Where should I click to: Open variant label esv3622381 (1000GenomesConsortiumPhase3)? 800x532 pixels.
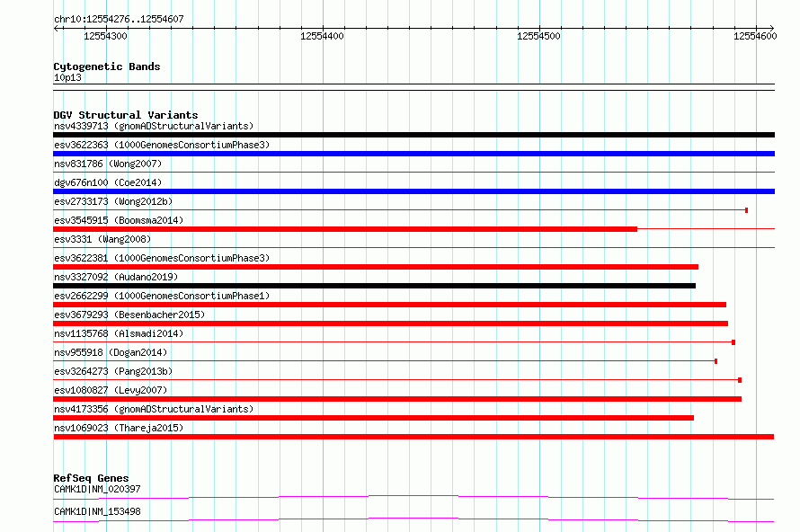[x=162, y=258]
